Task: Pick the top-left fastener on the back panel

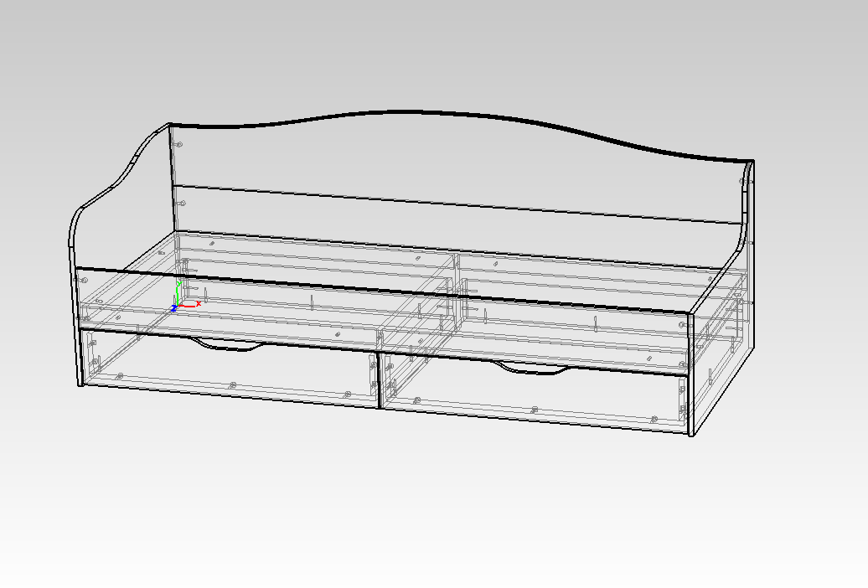Action: click(x=179, y=144)
